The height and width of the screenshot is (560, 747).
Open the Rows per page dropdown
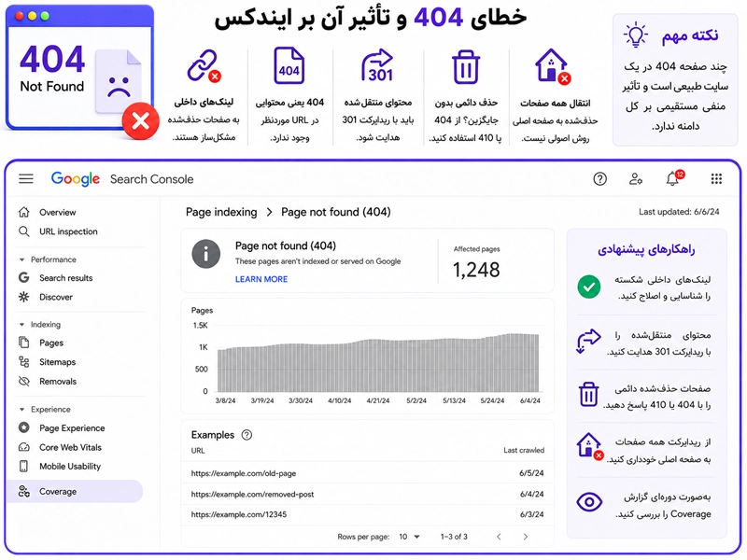coord(410,537)
